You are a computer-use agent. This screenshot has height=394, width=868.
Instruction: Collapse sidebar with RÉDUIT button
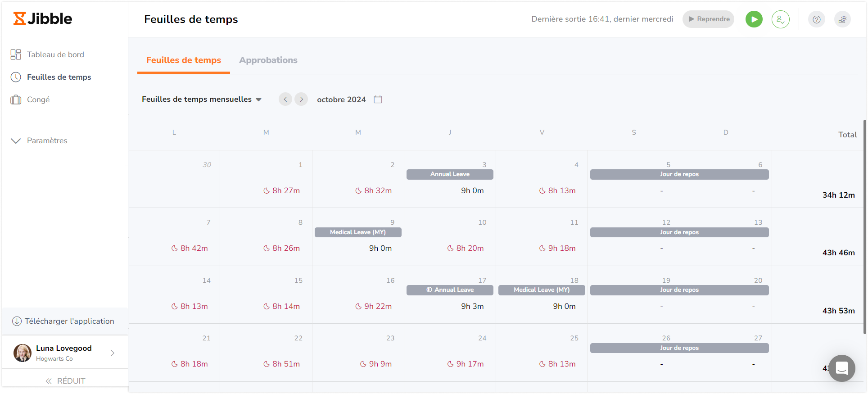[65, 381]
